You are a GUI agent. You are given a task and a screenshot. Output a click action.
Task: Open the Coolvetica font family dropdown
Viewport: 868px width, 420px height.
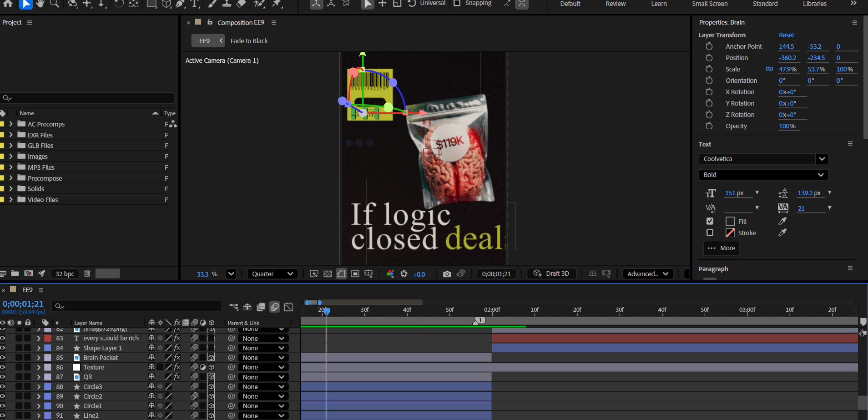822,159
